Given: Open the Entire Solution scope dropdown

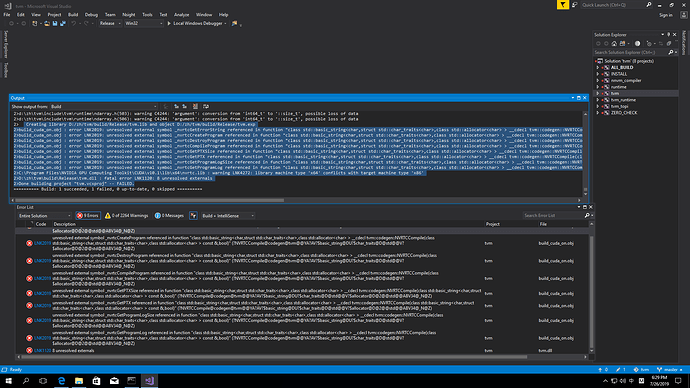Looking at the screenshot, I should click(x=44, y=216).
